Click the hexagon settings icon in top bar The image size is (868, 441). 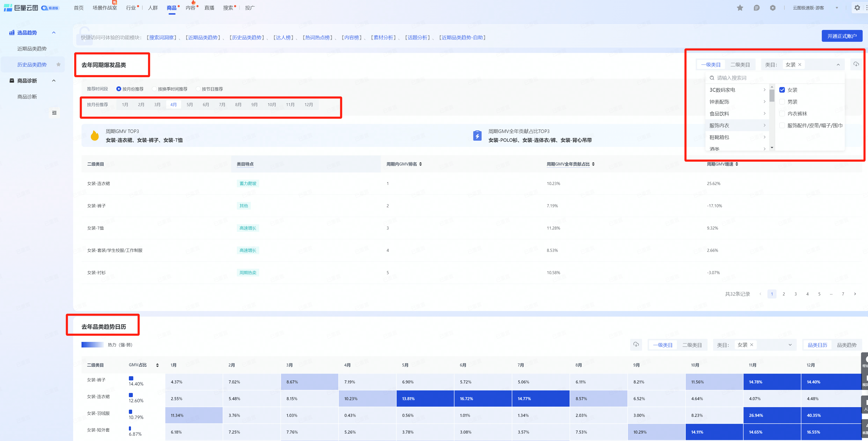(773, 8)
